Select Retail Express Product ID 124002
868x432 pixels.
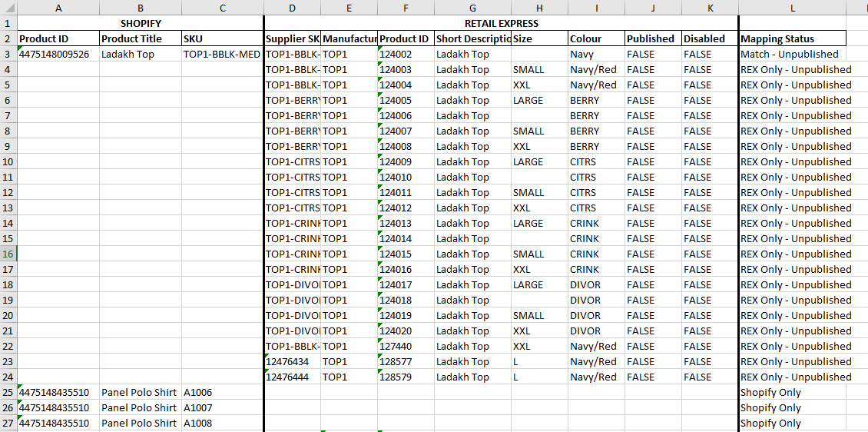(x=406, y=55)
